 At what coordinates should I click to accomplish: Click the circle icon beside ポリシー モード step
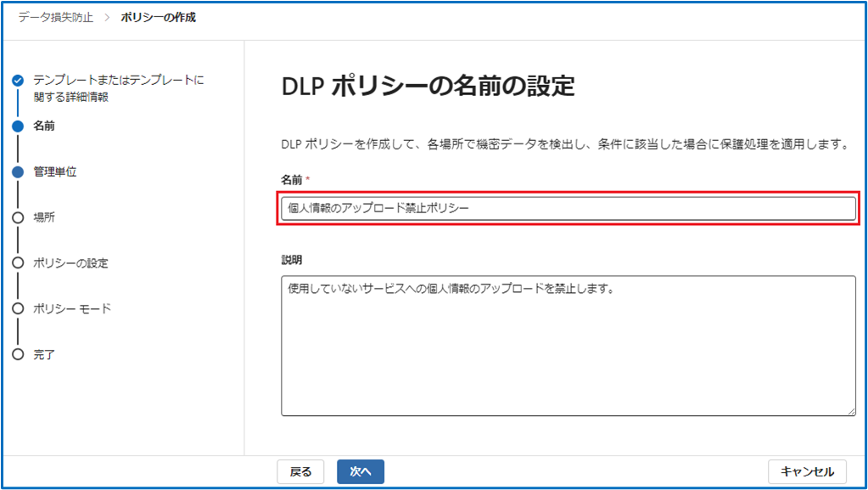18,309
